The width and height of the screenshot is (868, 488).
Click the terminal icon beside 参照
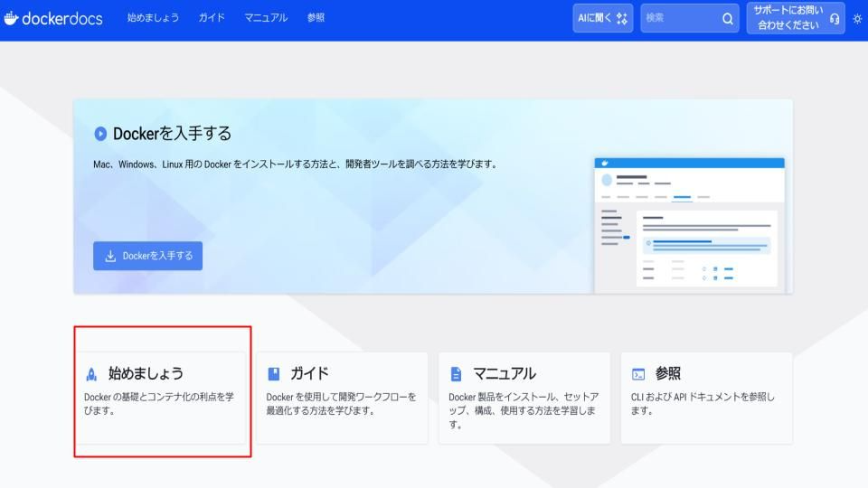638,374
